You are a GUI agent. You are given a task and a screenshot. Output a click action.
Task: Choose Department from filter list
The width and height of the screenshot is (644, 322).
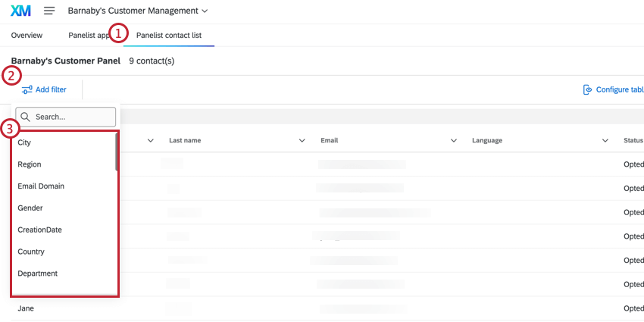(64, 273)
